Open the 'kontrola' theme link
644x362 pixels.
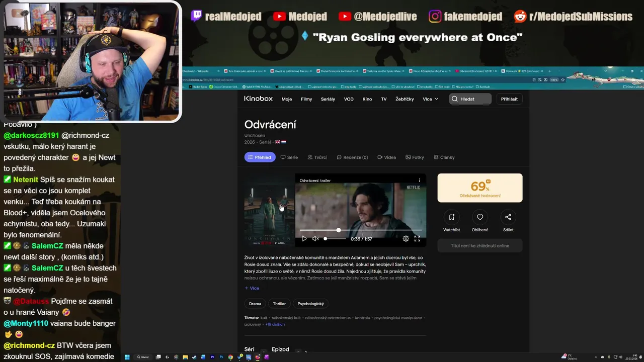[362, 318]
